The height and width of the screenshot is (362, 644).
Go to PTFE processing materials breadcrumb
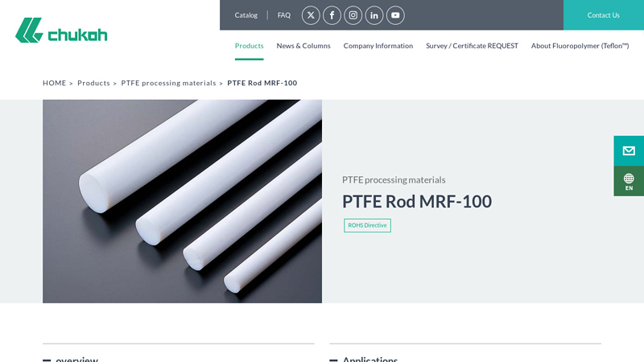[x=168, y=83]
